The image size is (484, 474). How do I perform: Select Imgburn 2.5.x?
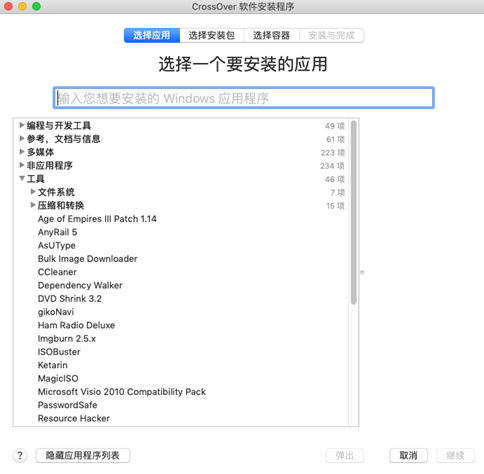coord(67,339)
